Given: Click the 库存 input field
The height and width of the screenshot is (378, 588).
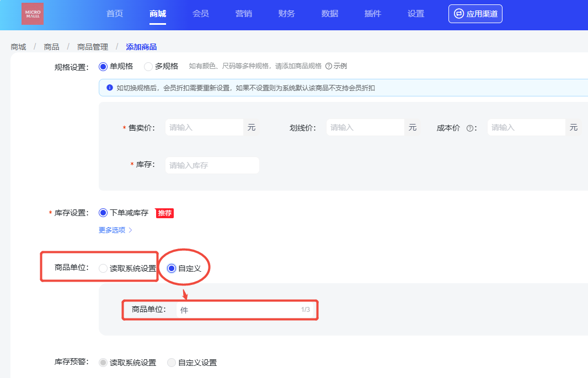Looking at the screenshot, I should pyautogui.click(x=212, y=165).
